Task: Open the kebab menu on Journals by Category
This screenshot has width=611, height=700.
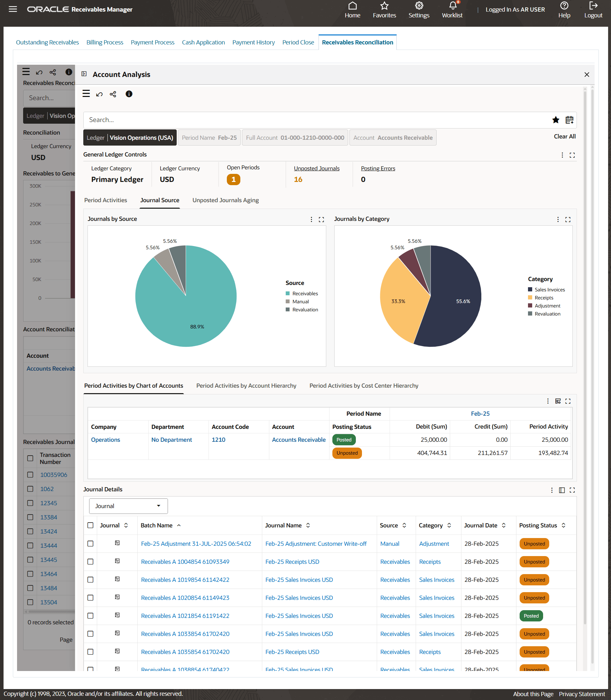Action: click(558, 219)
